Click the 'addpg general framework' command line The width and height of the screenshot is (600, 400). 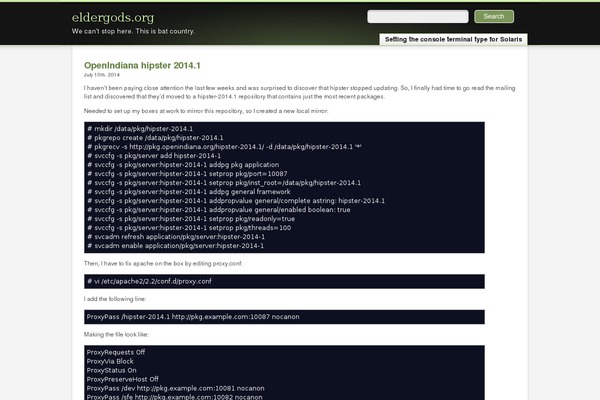point(189,192)
